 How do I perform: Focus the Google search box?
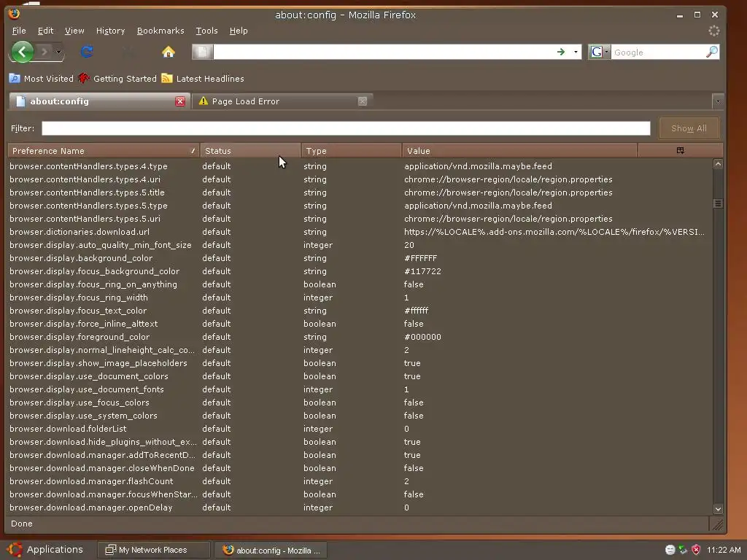659,52
